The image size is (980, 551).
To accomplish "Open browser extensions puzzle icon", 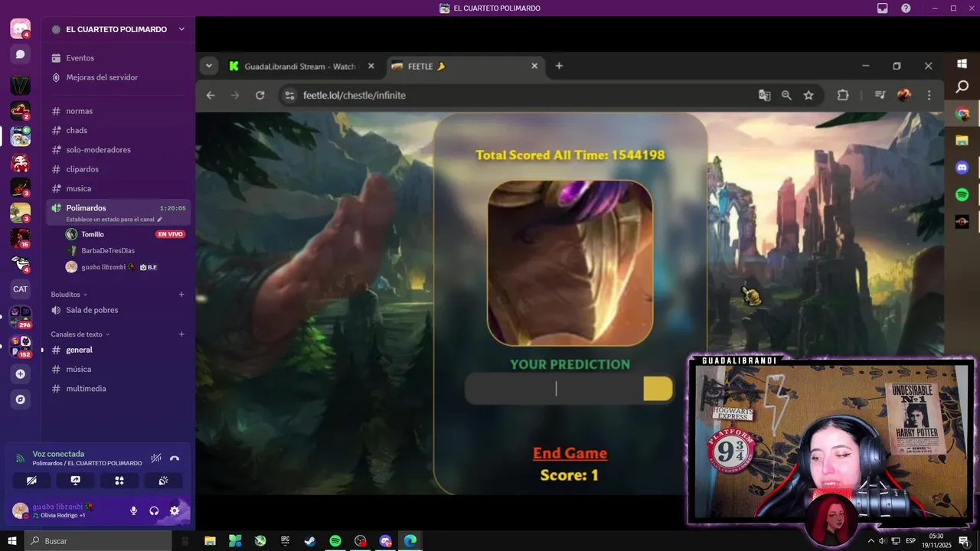I will (843, 96).
